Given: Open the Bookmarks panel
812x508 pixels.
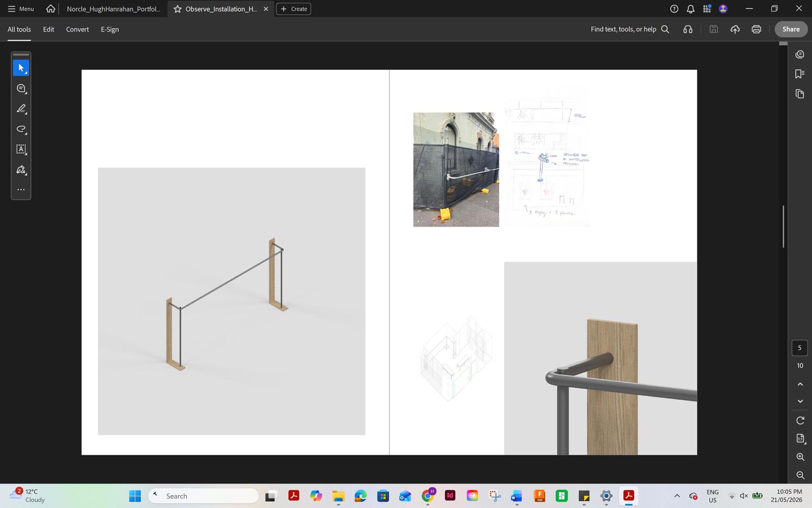Looking at the screenshot, I should (x=800, y=74).
